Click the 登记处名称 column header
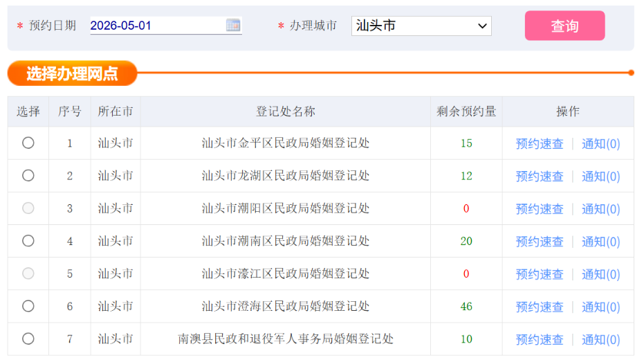The width and height of the screenshot is (644, 360). 286,111
